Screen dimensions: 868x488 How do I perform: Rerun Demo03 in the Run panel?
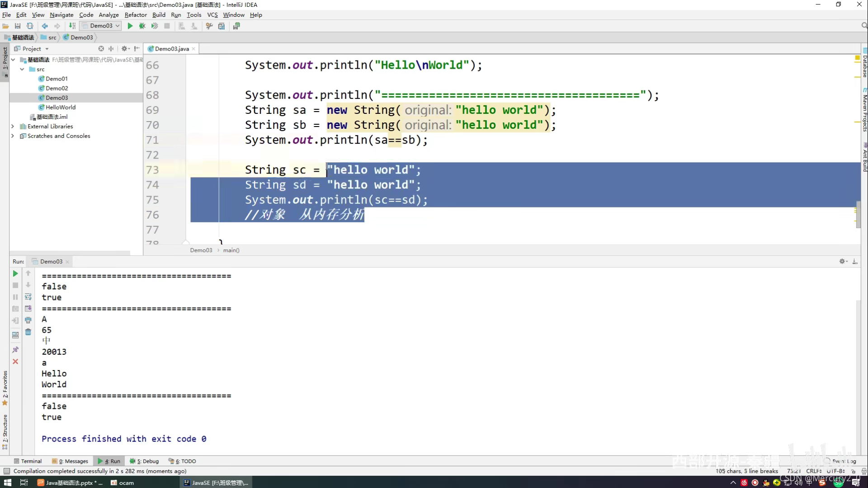click(15, 273)
